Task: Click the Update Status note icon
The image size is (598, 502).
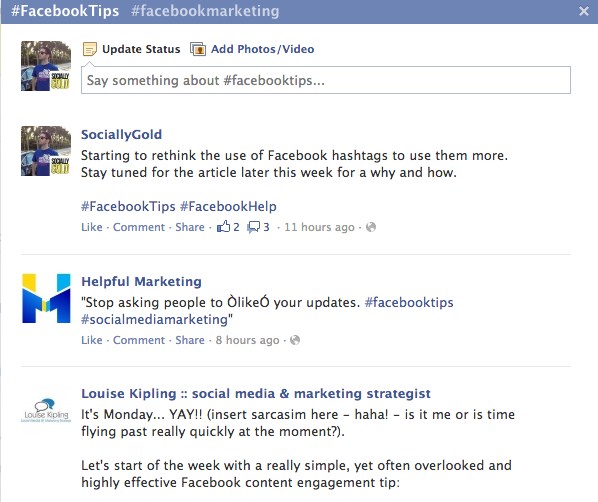Action: tap(90, 49)
